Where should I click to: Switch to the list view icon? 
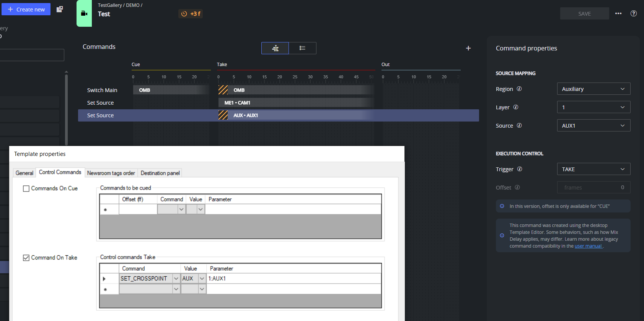[x=303, y=48]
